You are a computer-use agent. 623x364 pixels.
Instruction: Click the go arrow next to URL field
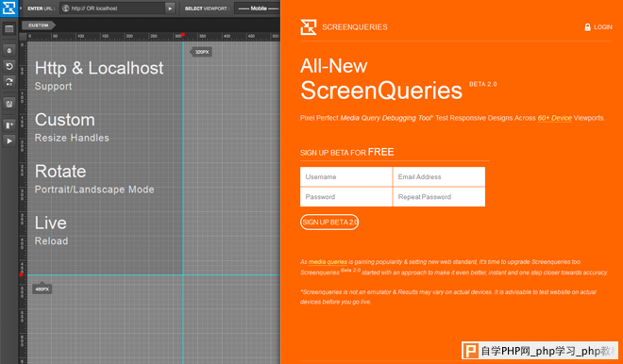[x=170, y=8]
